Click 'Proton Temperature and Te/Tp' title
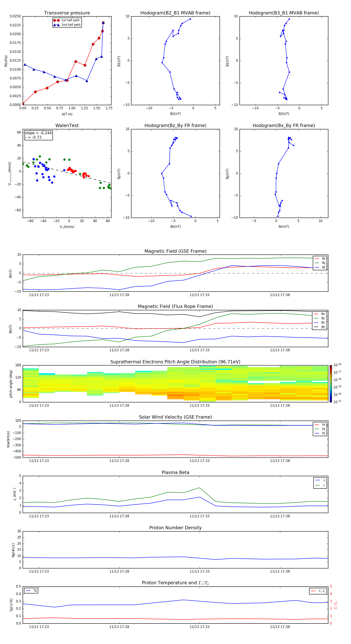The width and height of the screenshot is (351, 644). pos(175,583)
